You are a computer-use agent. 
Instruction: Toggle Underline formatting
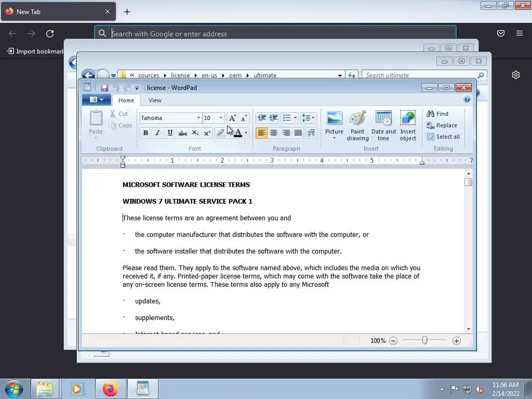pos(170,132)
